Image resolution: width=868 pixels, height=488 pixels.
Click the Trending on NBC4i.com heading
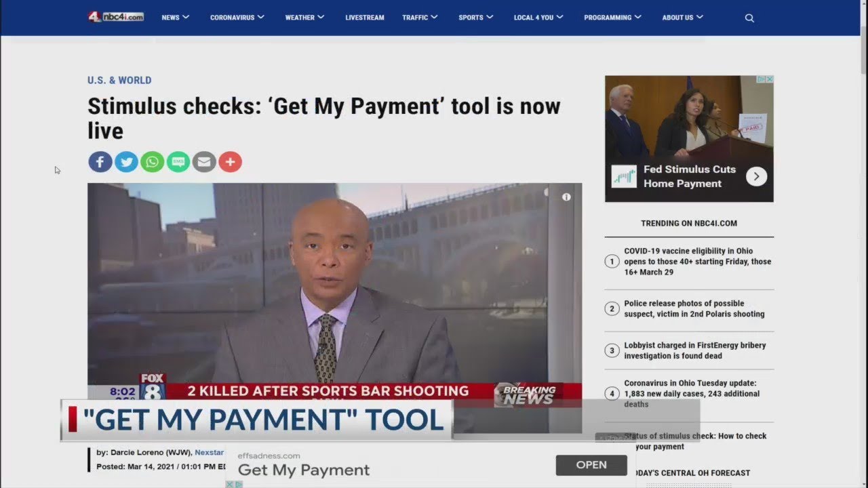[689, 223]
